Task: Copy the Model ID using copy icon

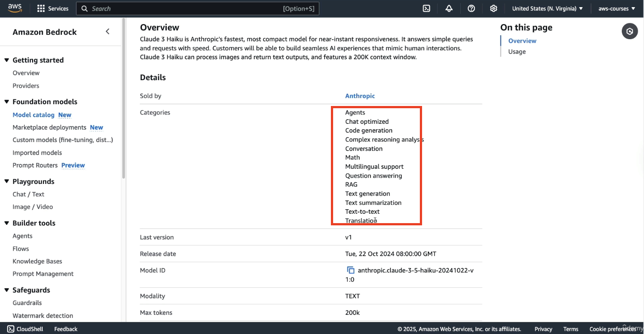Action: [x=350, y=270]
